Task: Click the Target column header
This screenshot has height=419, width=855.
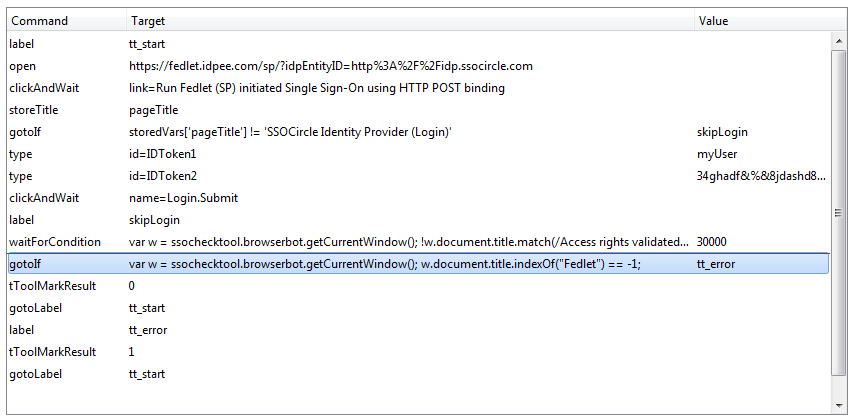Action: [x=411, y=21]
